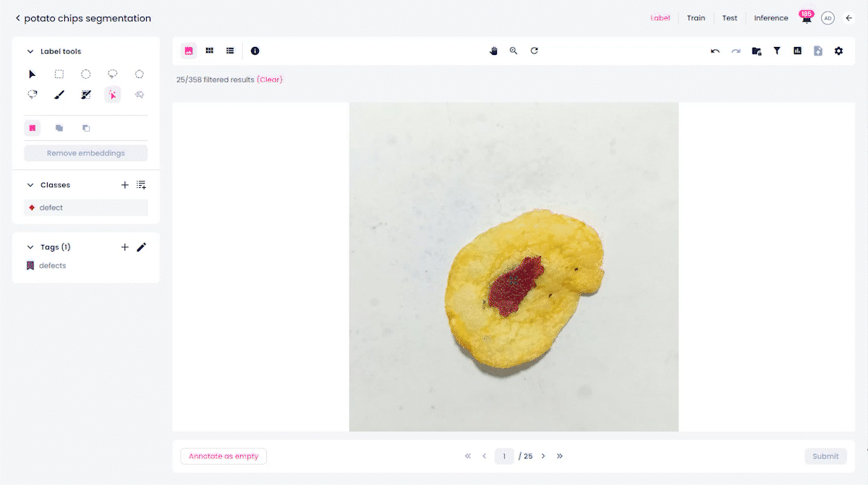Select the arrow pointer tool
The width and height of the screenshot is (868, 485).
click(33, 74)
